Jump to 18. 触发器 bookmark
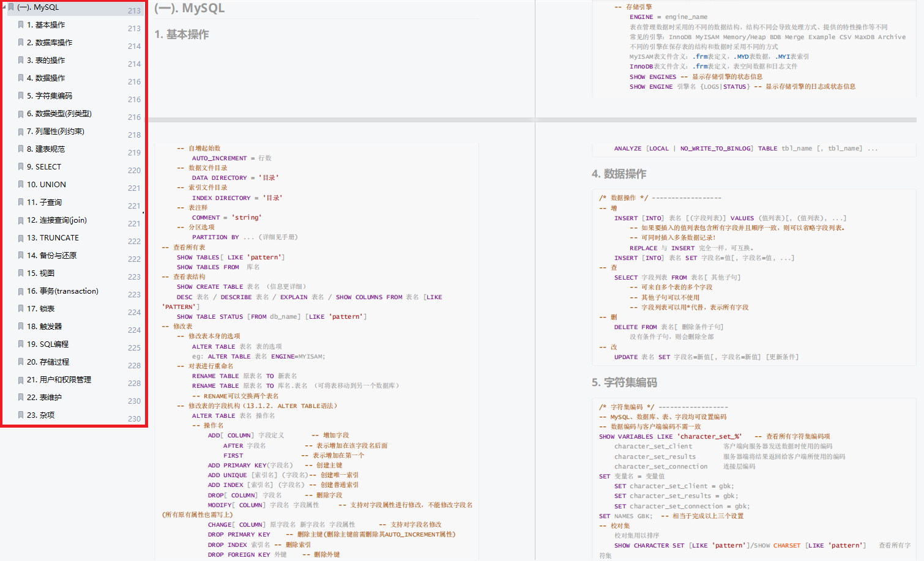 (x=45, y=327)
